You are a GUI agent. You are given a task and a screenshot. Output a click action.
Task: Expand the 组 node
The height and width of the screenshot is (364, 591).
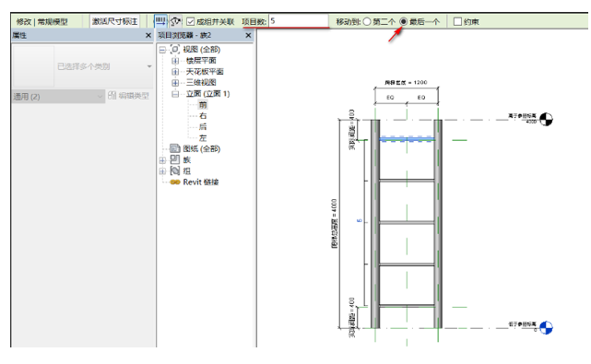pos(162,171)
